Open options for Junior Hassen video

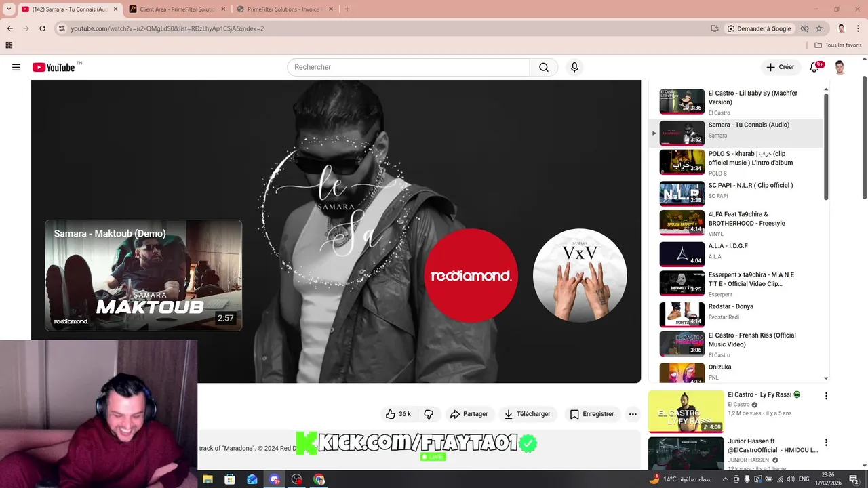(826, 443)
